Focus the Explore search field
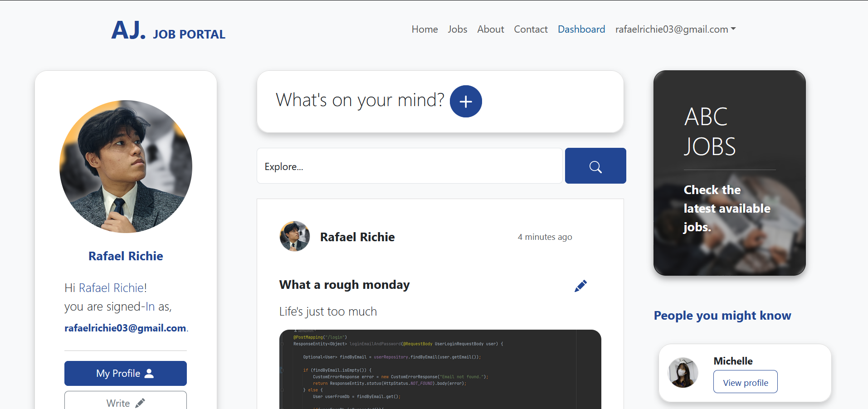The width and height of the screenshot is (868, 409). pyautogui.click(x=409, y=166)
